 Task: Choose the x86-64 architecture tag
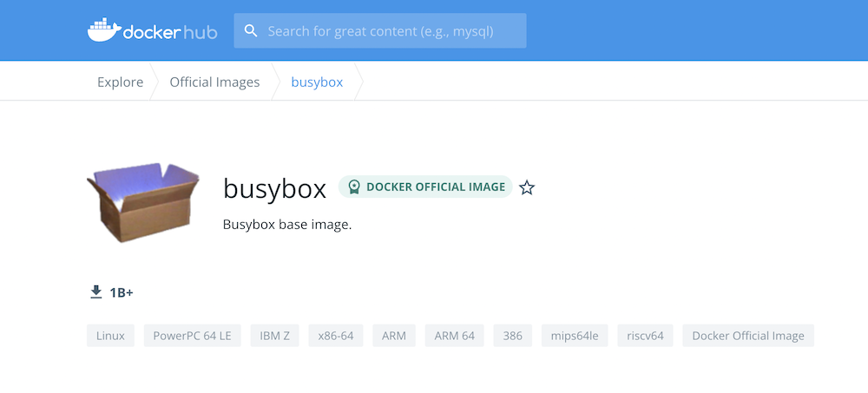tap(336, 336)
